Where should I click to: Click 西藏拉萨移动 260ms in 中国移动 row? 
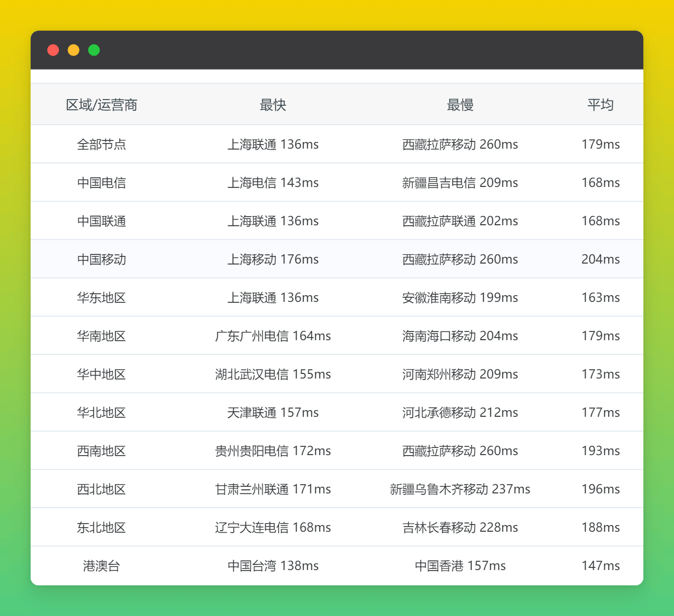click(460, 259)
